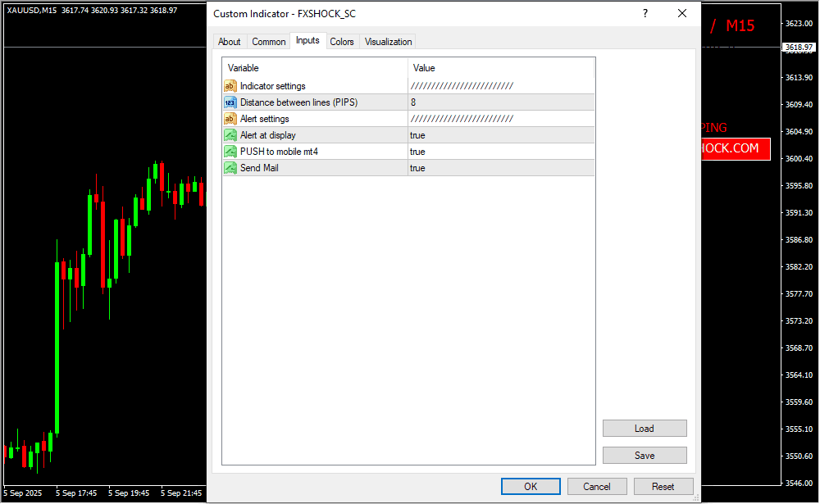Click the Indicator settings string icon
The height and width of the screenshot is (504, 820).
tap(230, 86)
